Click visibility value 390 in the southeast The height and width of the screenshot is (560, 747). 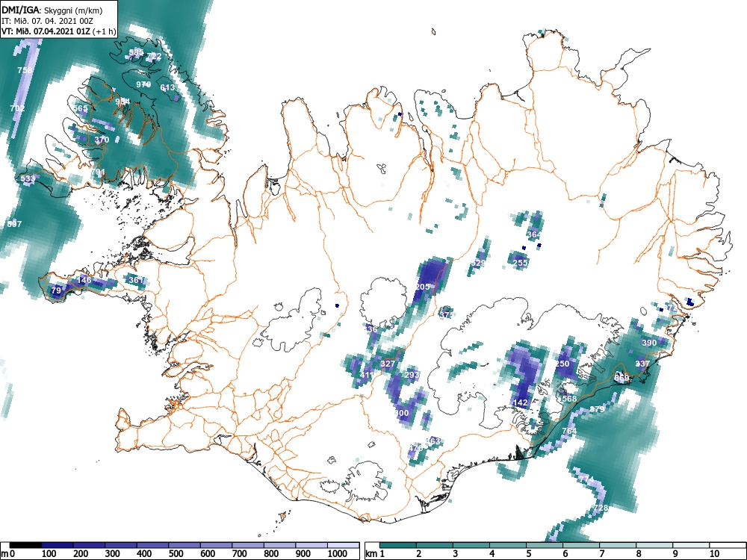click(649, 343)
